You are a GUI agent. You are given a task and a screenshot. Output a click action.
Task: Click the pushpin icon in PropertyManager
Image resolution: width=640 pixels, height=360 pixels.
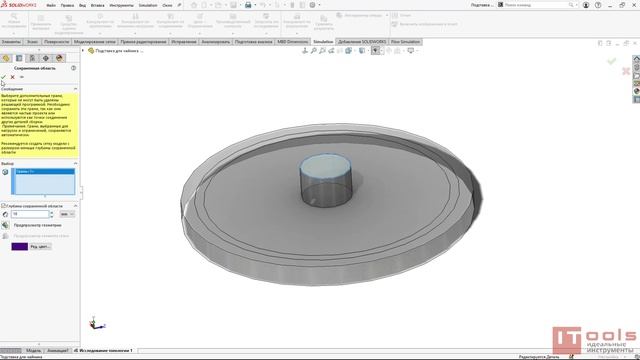click(22, 77)
